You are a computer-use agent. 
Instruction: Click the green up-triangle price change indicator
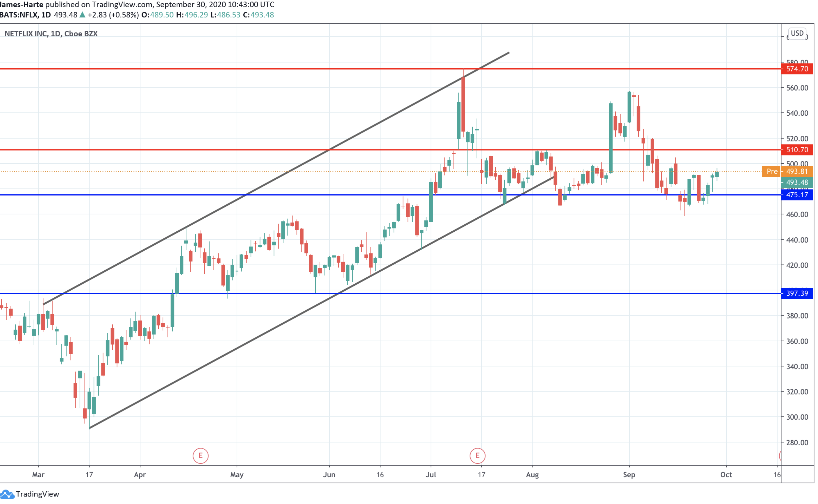(82, 15)
